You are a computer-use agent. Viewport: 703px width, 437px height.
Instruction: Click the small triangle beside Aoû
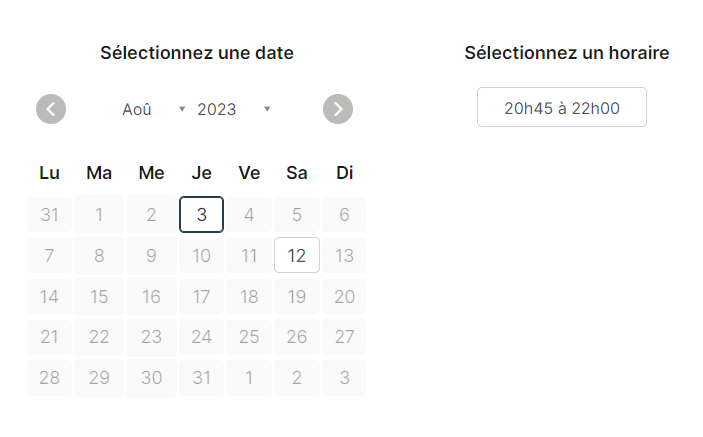pos(182,109)
